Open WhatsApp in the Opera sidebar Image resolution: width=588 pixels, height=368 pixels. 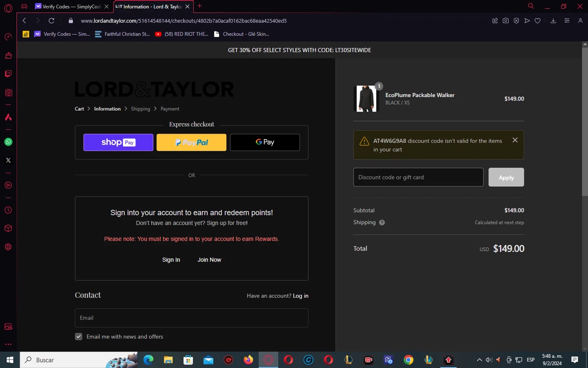[8, 142]
